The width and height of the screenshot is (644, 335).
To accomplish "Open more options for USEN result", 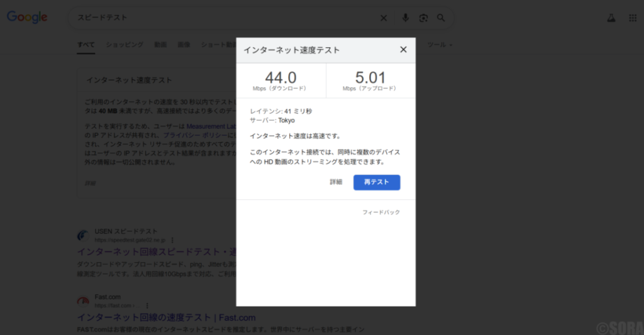I will tap(172, 240).
